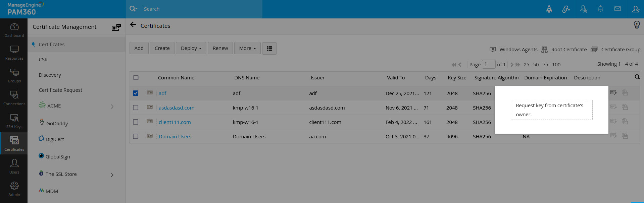
Task: Check the asdasdasd.com row checkbox
Action: coord(136,108)
